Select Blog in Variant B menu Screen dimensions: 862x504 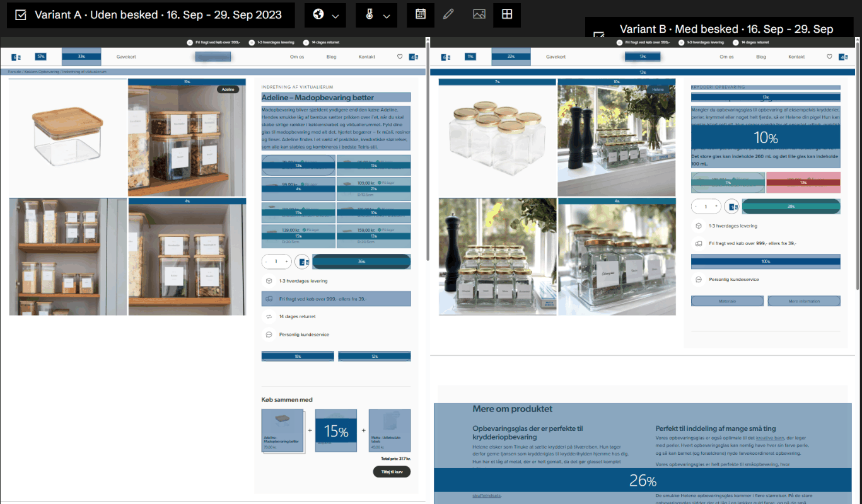(x=761, y=57)
